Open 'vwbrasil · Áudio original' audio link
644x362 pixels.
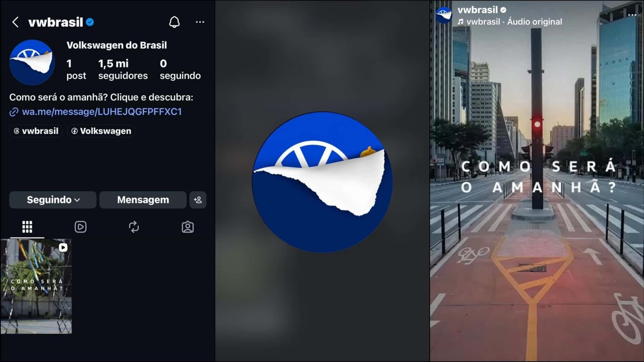point(510,22)
